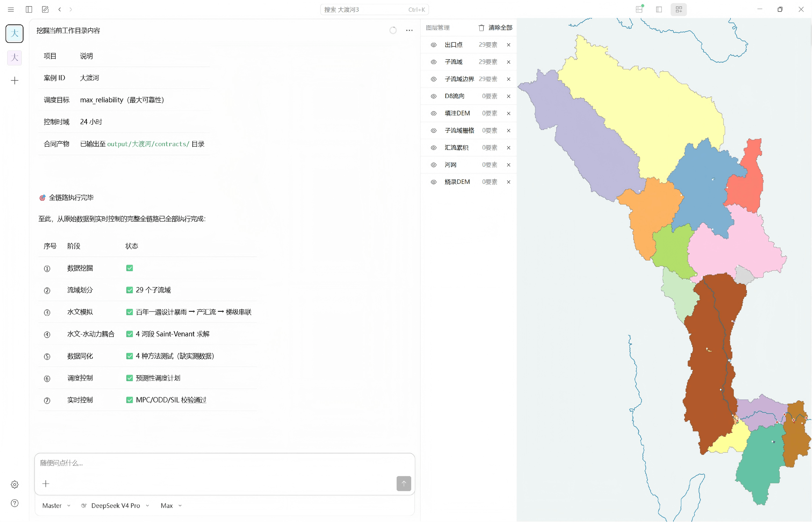Select the highlighted 大 workspace tab

pos(14,34)
